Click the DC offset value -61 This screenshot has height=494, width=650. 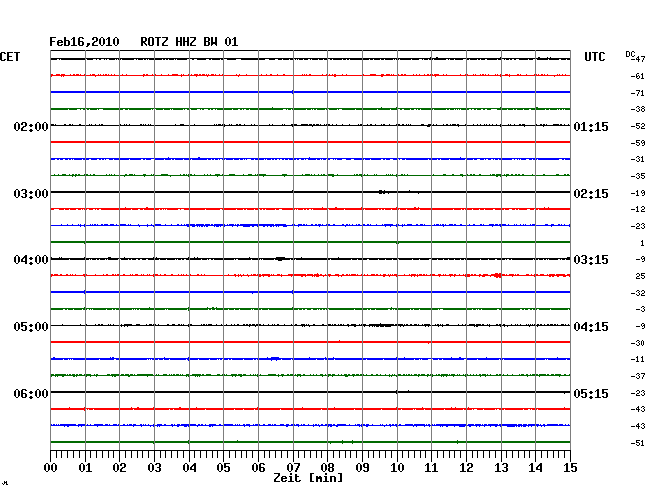coord(638,76)
